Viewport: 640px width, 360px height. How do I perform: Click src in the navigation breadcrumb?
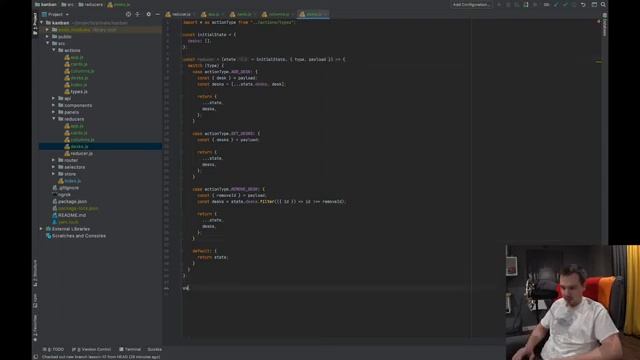pyautogui.click(x=67, y=4)
